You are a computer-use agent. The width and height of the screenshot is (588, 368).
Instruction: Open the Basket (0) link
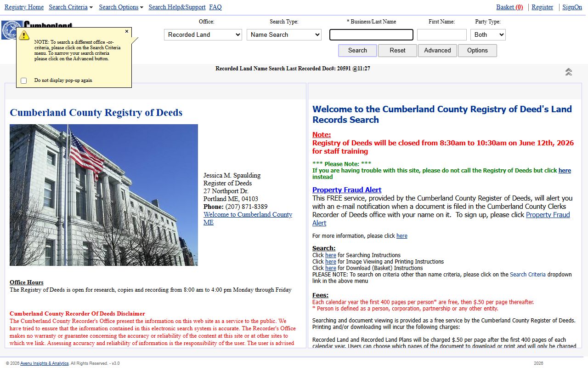(x=509, y=7)
